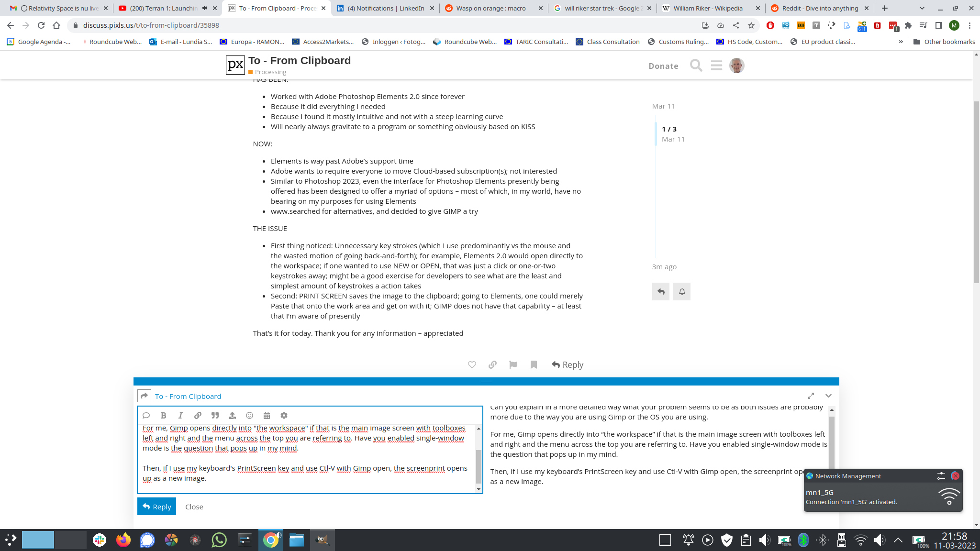The image size is (980, 551).
Task: Insert hyperlink in composer toolbar
Action: pos(198,415)
